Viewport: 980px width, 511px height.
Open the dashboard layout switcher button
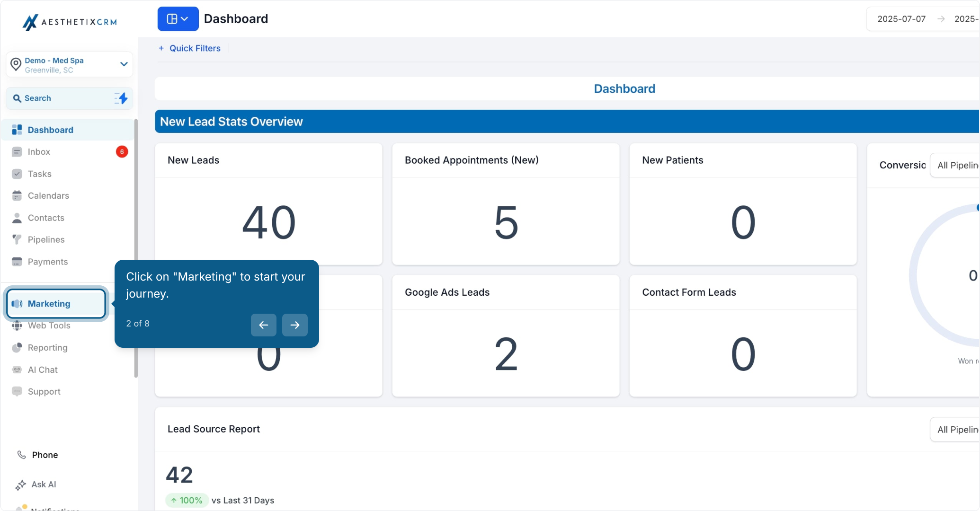point(178,19)
